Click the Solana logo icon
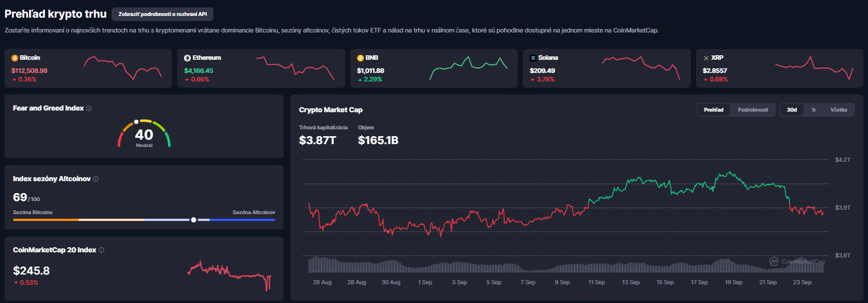868x303 pixels. (x=533, y=58)
